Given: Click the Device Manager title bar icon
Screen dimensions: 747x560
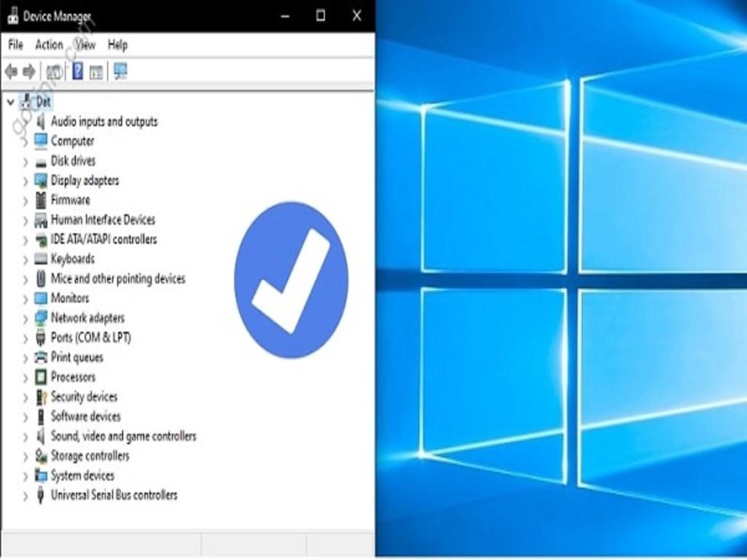Looking at the screenshot, I should [x=12, y=16].
